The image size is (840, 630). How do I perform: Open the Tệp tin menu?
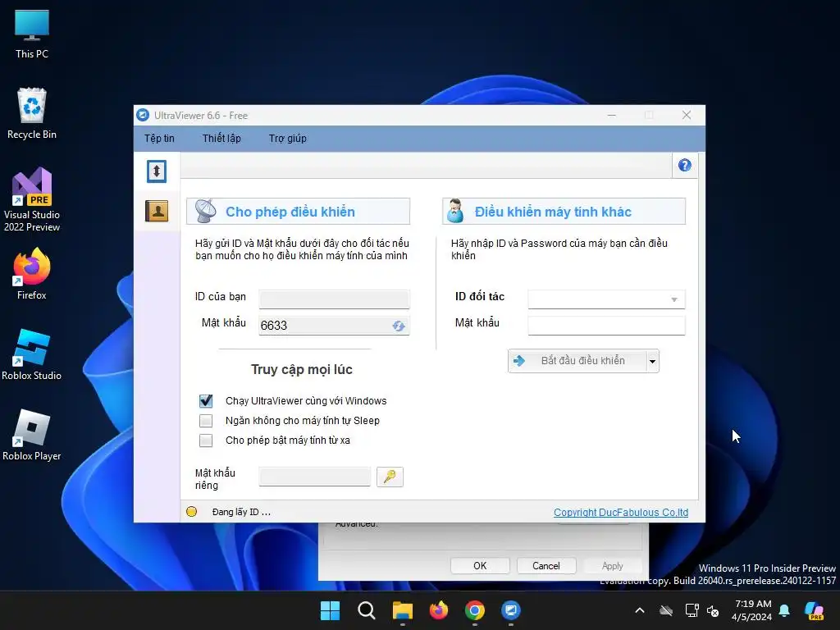click(x=159, y=138)
